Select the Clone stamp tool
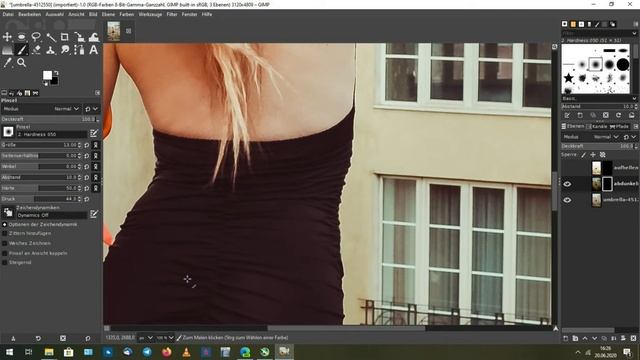 click(x=51, y=50)
